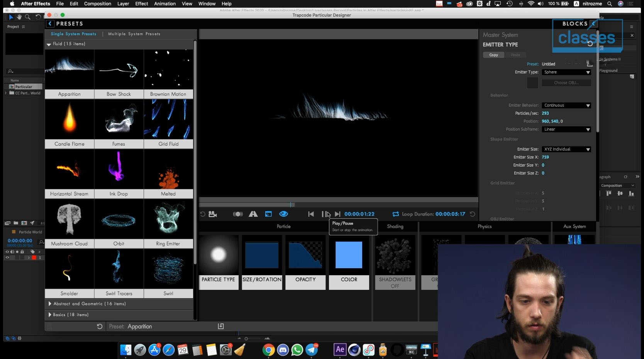
Task: Click the reset arrow left of Preset field
Action: pos(100,327)
